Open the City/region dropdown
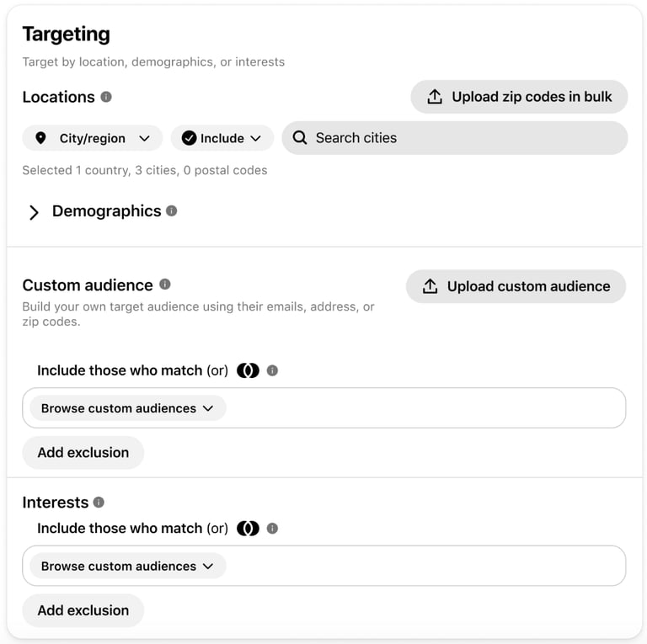The height and width of the screenshot is (644, 647). 93,138
